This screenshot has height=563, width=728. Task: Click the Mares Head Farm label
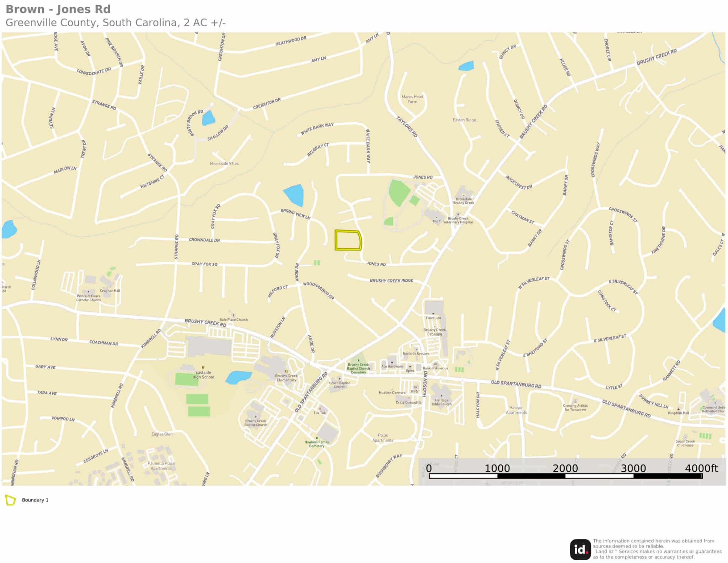coord(412,99)
